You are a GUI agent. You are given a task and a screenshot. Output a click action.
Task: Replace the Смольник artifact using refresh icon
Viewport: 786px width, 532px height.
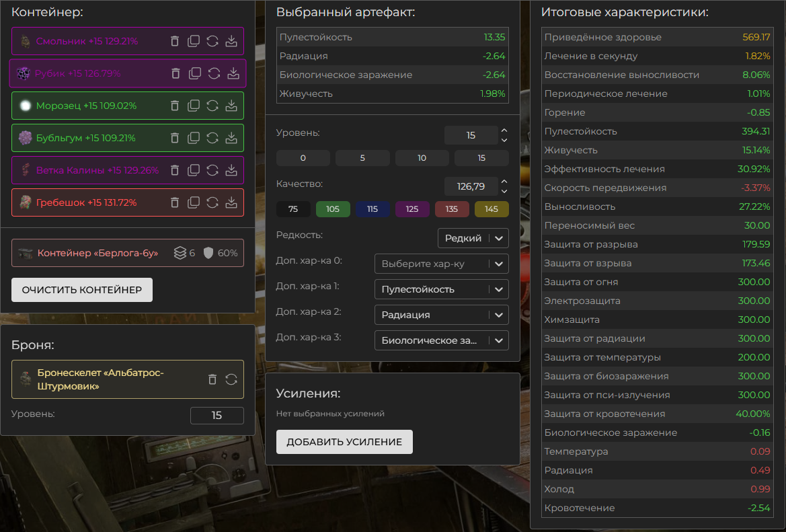(212, 41)
